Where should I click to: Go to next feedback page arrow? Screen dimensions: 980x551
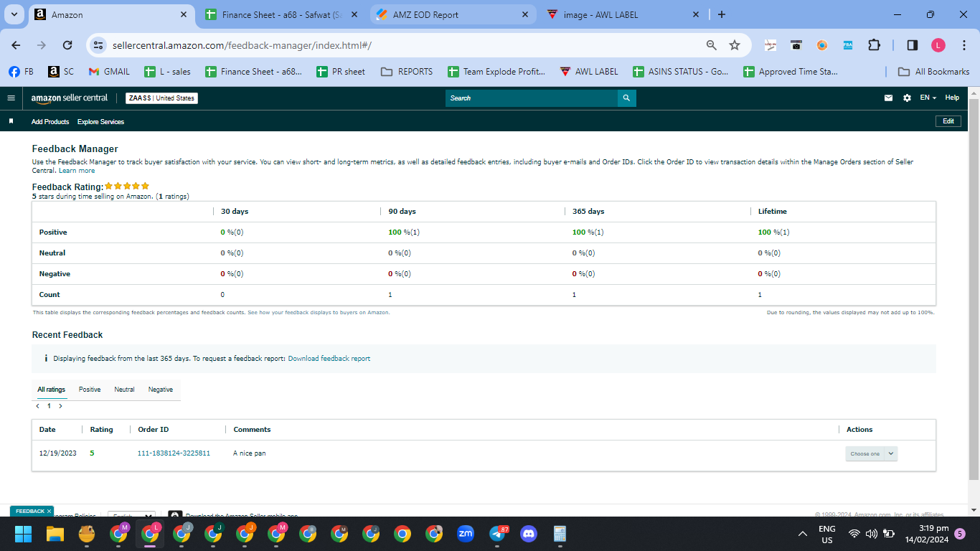click(60, 406)
